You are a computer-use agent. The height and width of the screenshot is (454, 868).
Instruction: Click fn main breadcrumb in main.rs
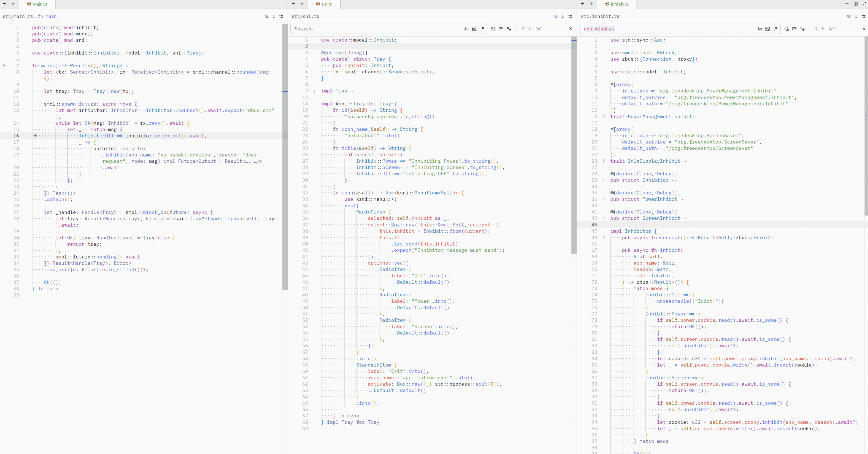pos(47,16)
